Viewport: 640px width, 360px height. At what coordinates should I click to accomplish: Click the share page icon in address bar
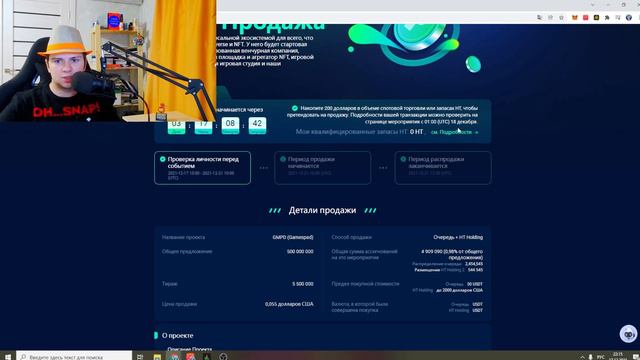point(551,18)
